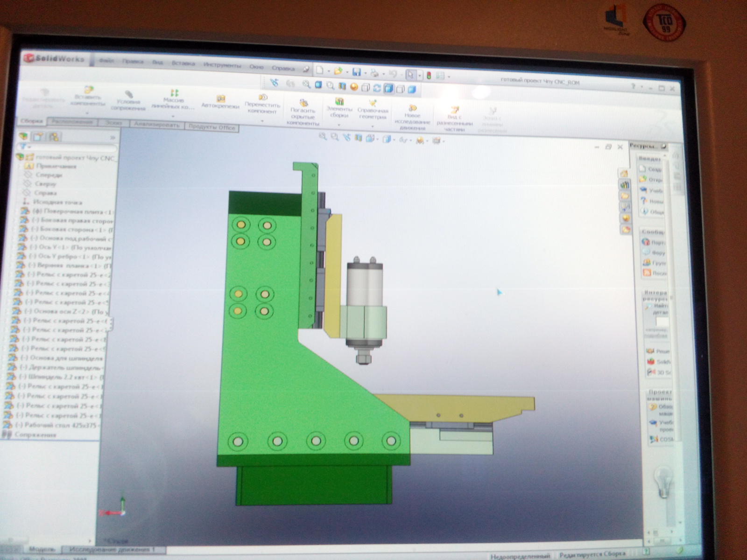
Task: Click the Section View icon in the viewport toolbar
Action: [x=359, y=138]
